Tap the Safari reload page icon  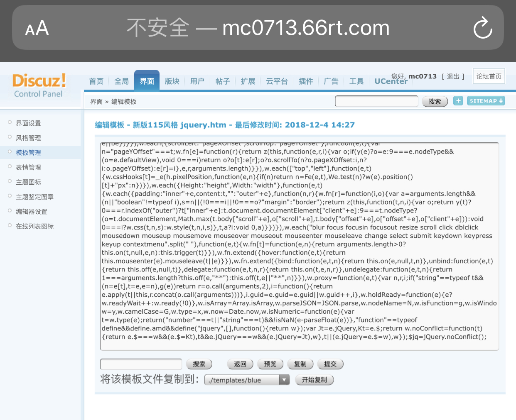point(483,28)
